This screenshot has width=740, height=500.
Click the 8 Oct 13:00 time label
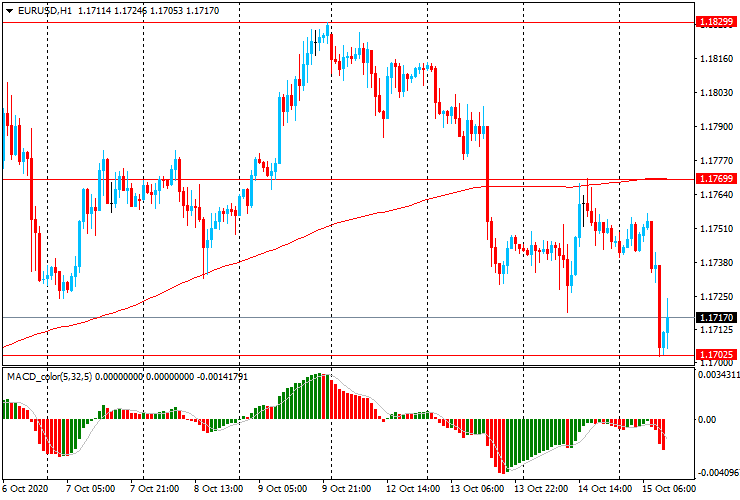point(219,488)
